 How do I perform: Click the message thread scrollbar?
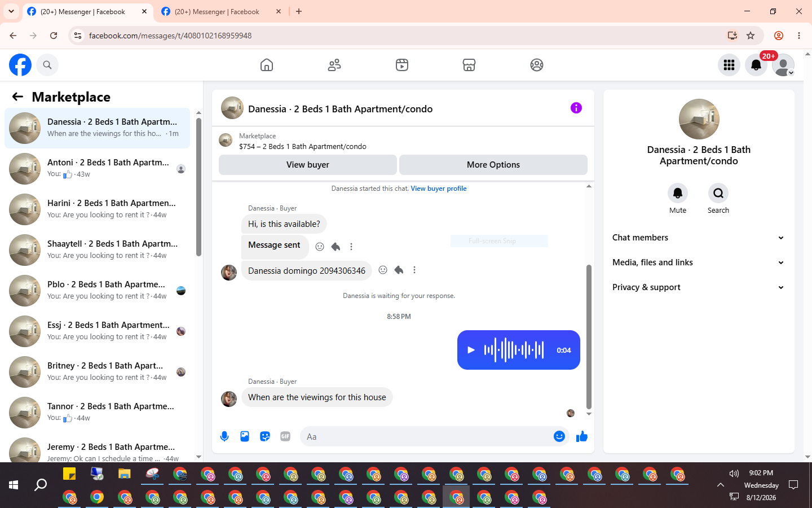click(x=589, y=336)
